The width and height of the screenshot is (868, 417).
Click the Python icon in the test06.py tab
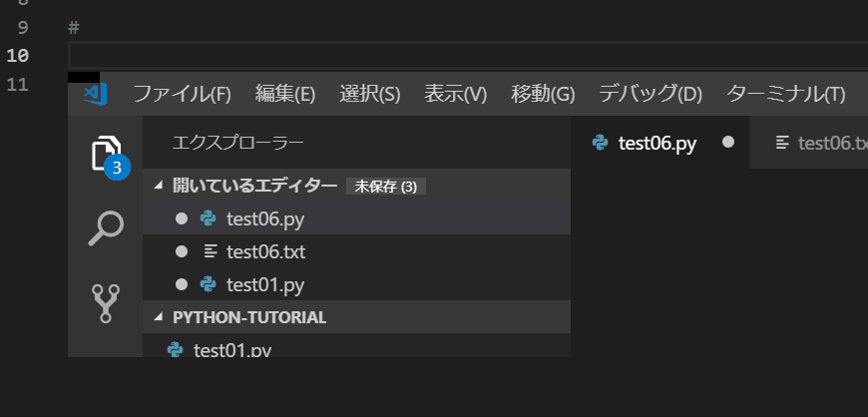[600, 143]
